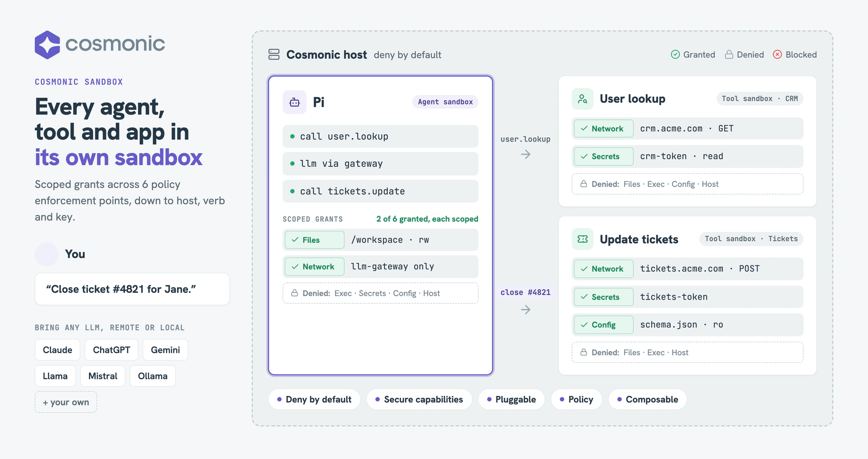Click the Denied lock legend icon
This screenshot has height=459, width=868.
click(x=729, y=55)
